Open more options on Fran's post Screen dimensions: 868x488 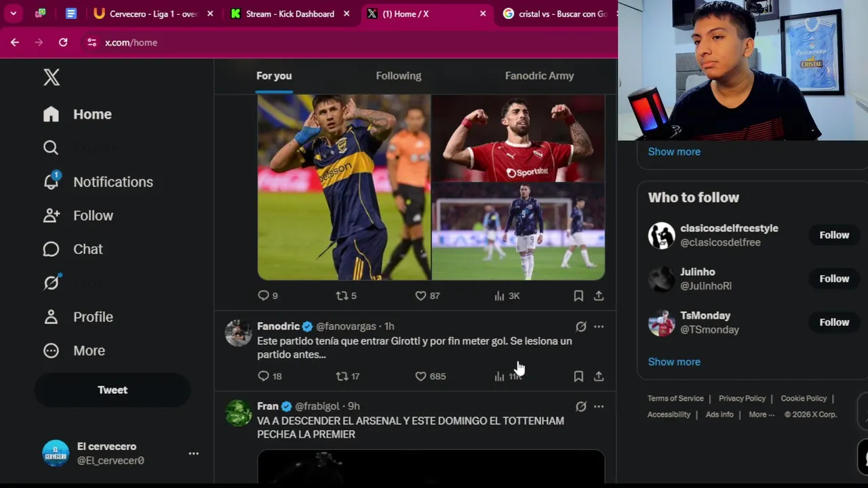[x=599, y=407]
